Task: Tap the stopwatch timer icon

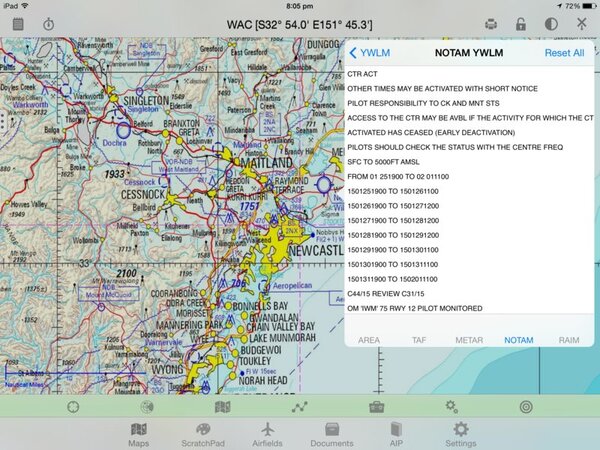Action: click(50, 23)
